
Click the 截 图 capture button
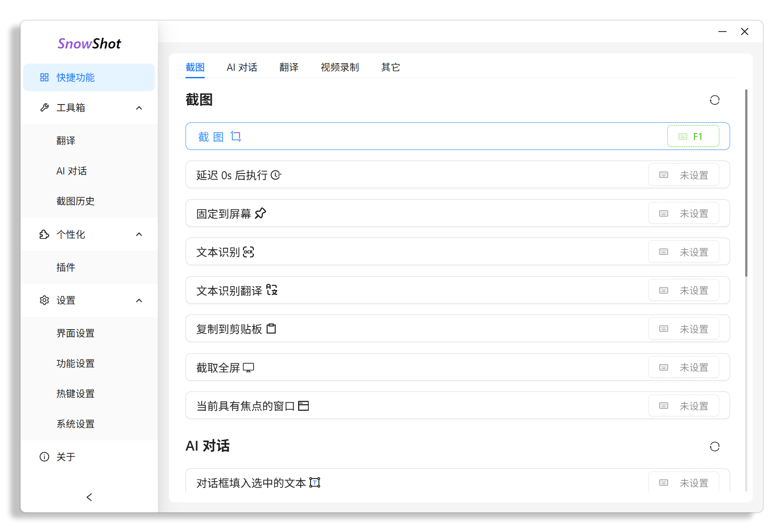[219, 136]
